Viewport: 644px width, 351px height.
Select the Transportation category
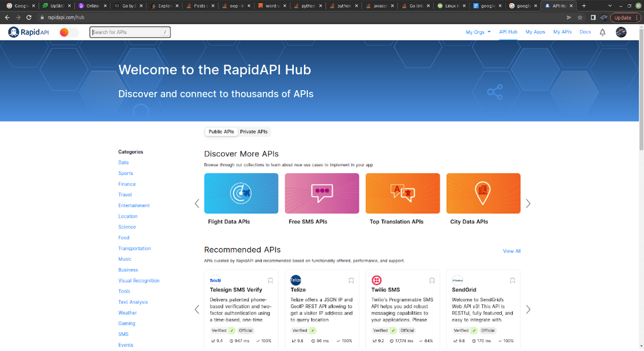pos(134,249)
